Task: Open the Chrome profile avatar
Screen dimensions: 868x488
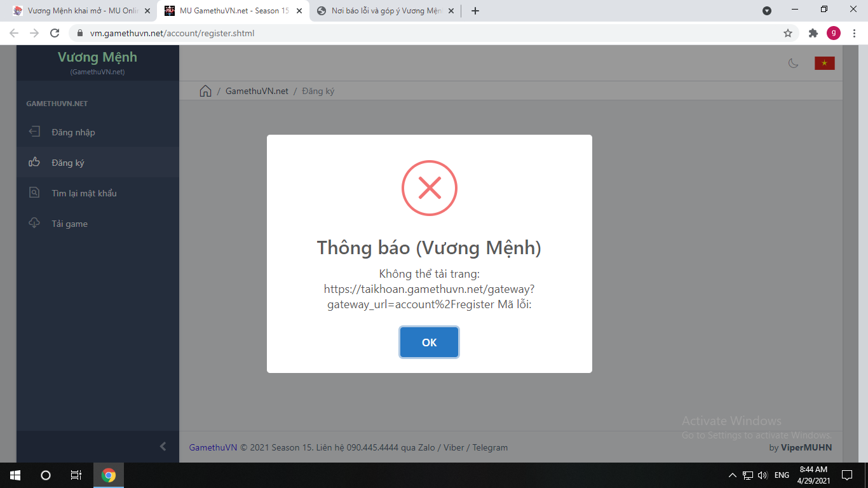Action: (833, 33)
